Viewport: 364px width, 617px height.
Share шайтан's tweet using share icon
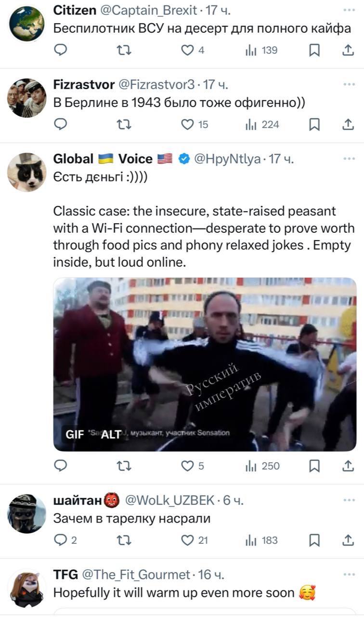click(x=348, y=540)
